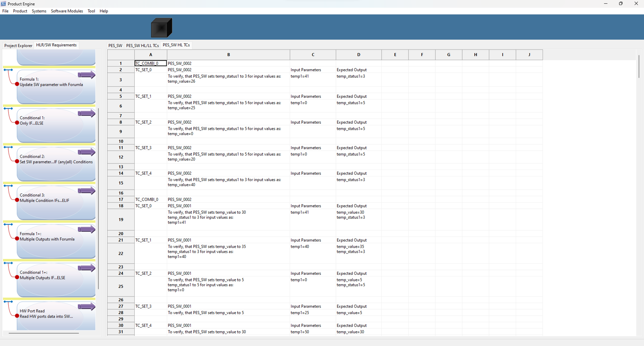644x346 pixels.
Task: Open the Tool menu
Action: 91,11
